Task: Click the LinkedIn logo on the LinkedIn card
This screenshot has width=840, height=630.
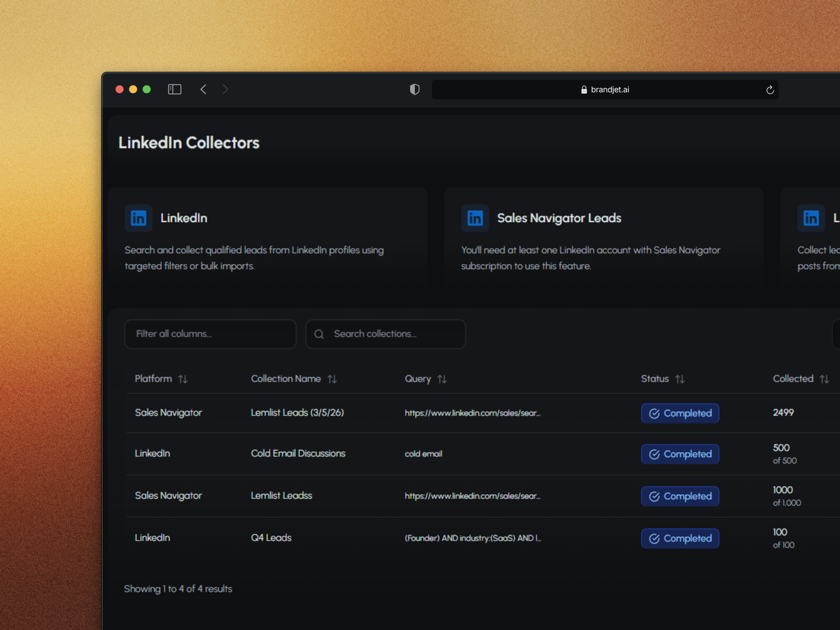Action: (x=138, y=218)
